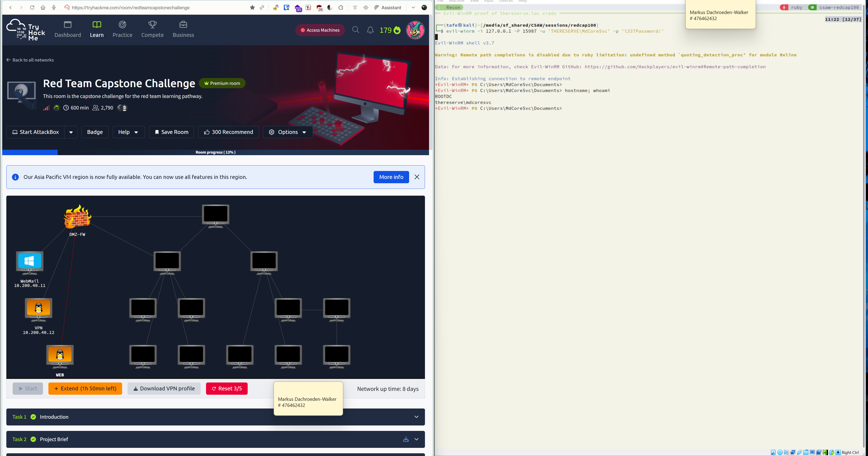
Task: Open the user avatar profile picture
Action: point(415,30)
